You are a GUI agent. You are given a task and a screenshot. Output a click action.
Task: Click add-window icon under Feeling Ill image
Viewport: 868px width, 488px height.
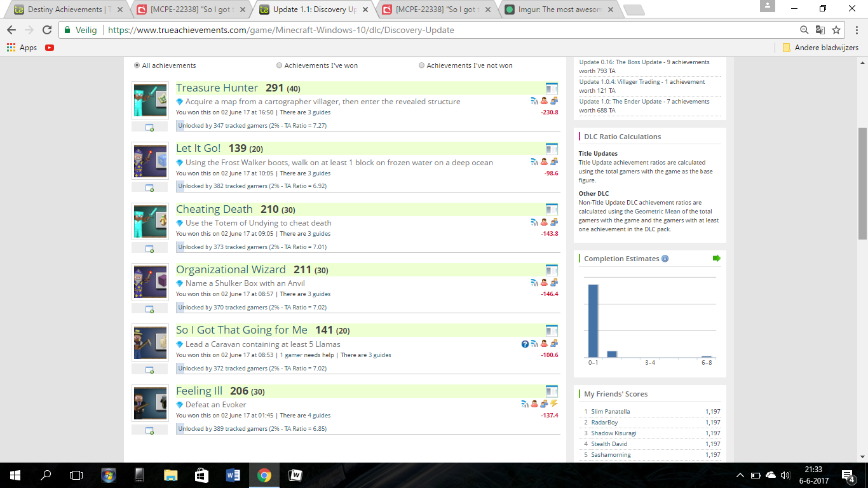pos(150,430)
